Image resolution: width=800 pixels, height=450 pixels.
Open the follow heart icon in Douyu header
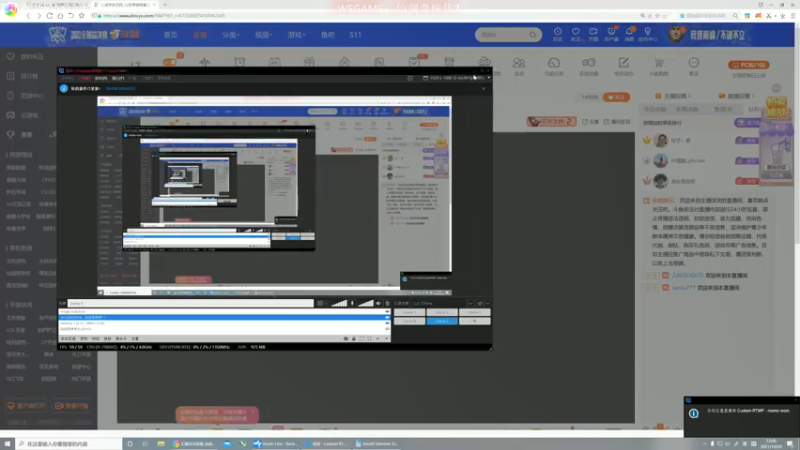(576, 34)
